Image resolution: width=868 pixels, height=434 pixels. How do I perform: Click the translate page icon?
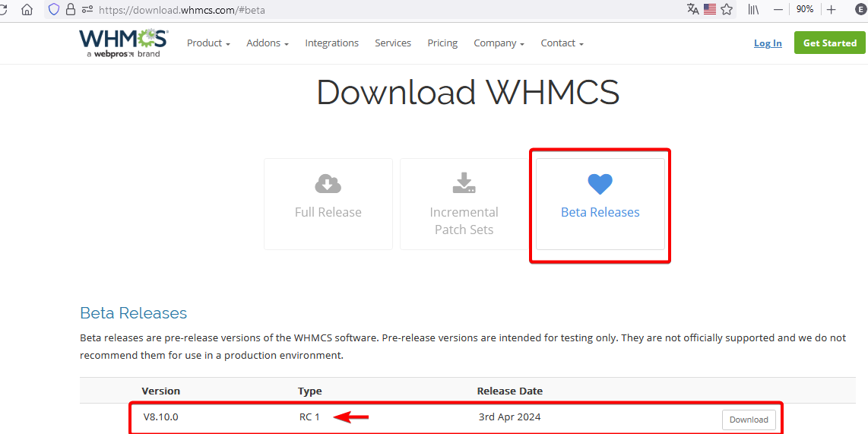pyautogui.click(x=692, y=9)
